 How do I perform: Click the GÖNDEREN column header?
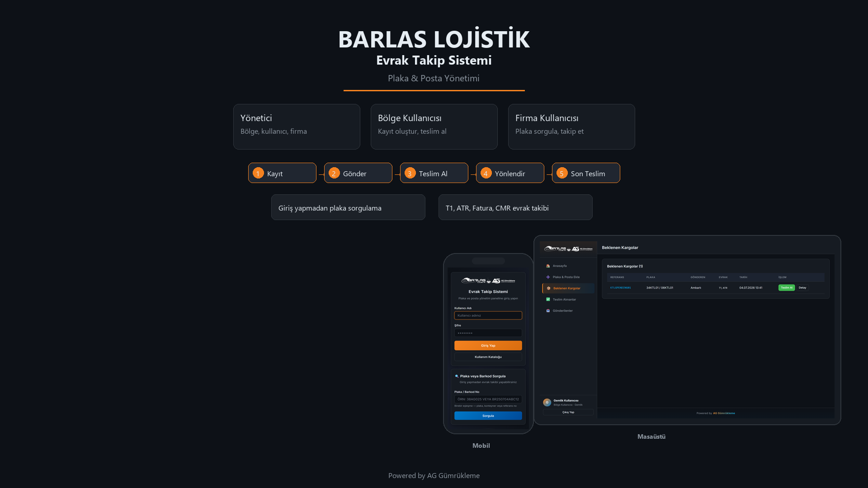698,277
